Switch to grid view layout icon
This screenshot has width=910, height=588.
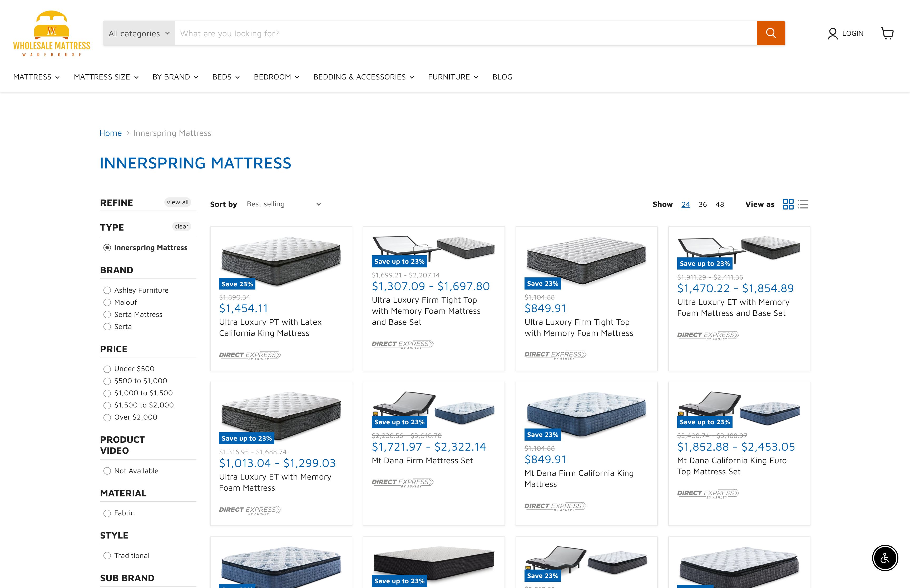point(788,204)
